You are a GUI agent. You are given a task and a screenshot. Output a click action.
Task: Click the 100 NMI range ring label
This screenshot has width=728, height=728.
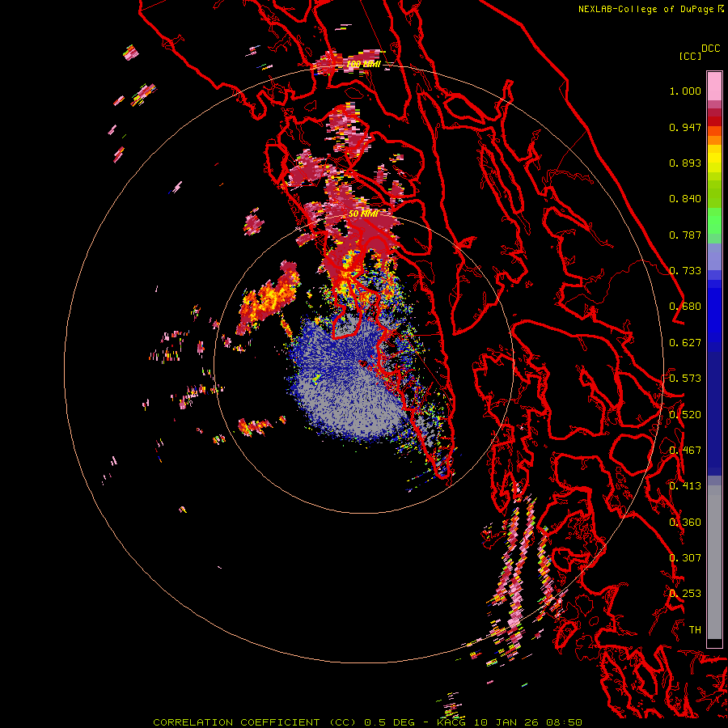pos(363,64)
